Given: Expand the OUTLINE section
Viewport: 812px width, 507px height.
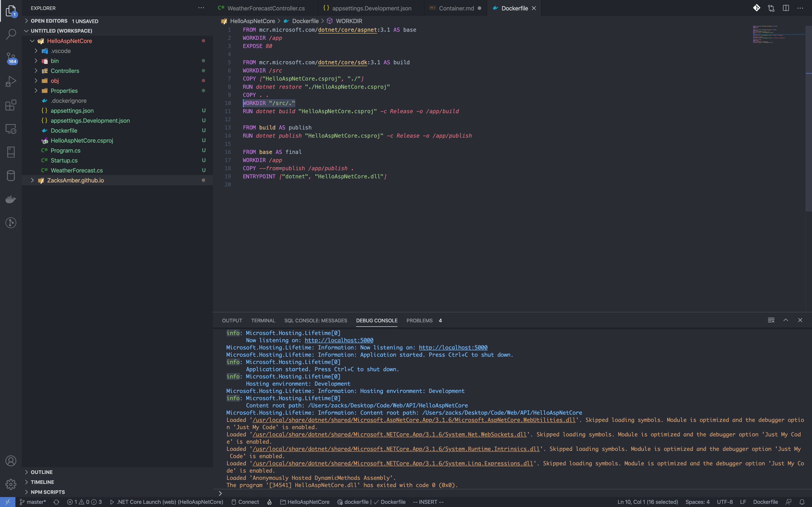Looking at the screenshot, I should pos(42,472).
